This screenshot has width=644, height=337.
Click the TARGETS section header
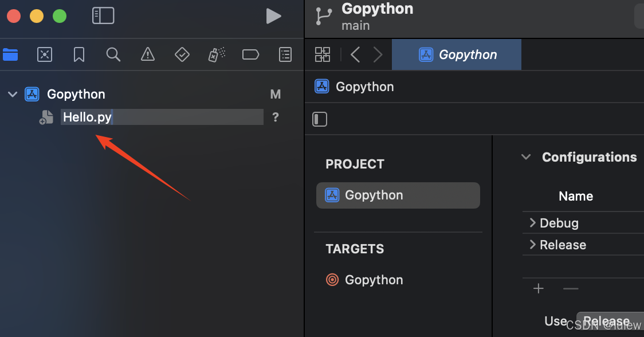tap(355, 249)
